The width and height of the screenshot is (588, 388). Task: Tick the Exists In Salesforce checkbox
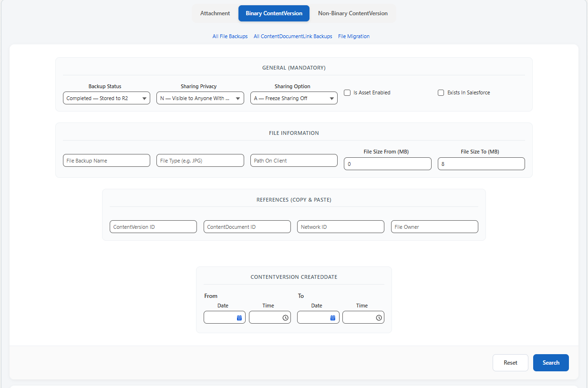coord(441,92)
